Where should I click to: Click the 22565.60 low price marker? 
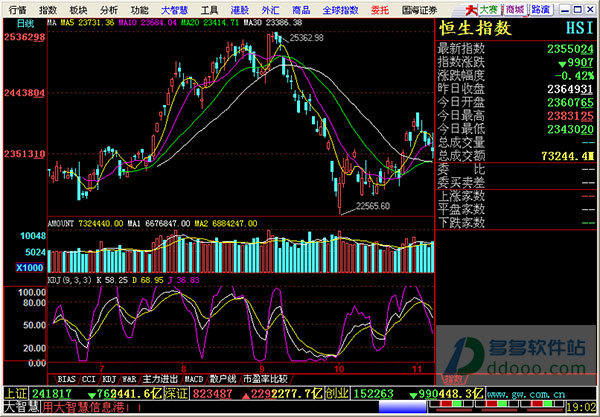[373, 206]
